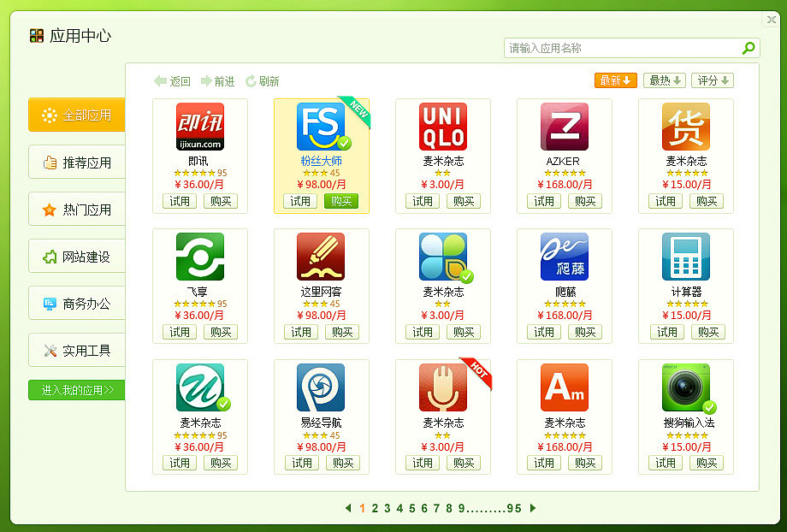Open the 即讯 ijixun.com app icon
The width and height of the screenshot is (787, 532).
(200, 127)
